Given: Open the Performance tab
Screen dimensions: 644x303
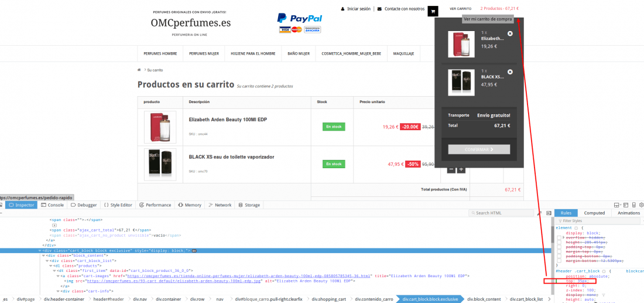Looking at the screenshot, I should tap(155, 205).
